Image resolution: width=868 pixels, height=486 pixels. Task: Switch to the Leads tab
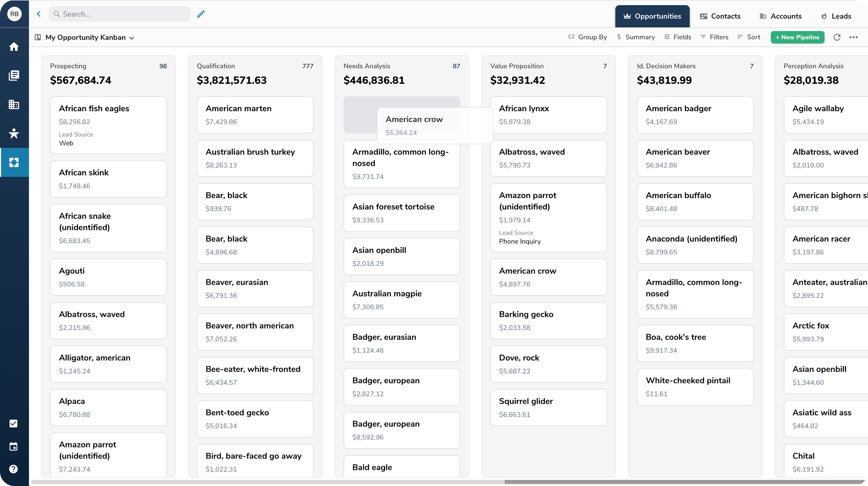[x=836, y=16]
